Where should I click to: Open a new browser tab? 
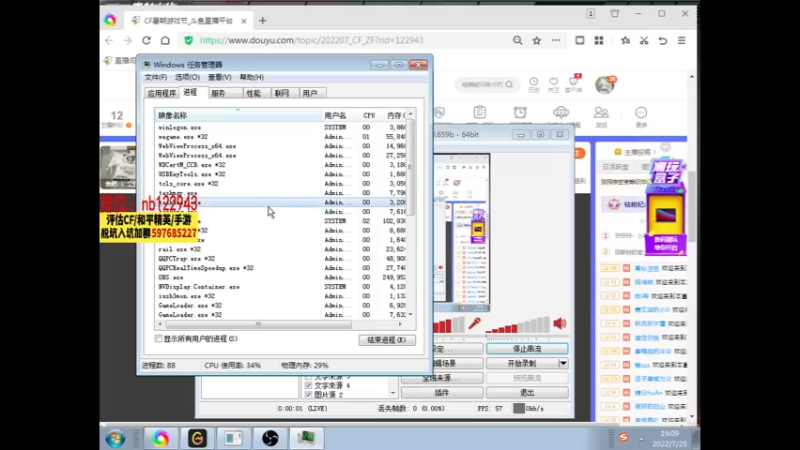tap(263, 20)
